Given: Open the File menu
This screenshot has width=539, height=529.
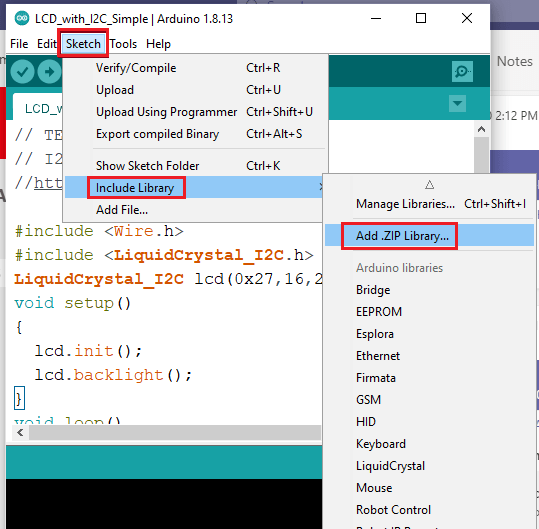Looking at the screenshot, I should [19, 44].
